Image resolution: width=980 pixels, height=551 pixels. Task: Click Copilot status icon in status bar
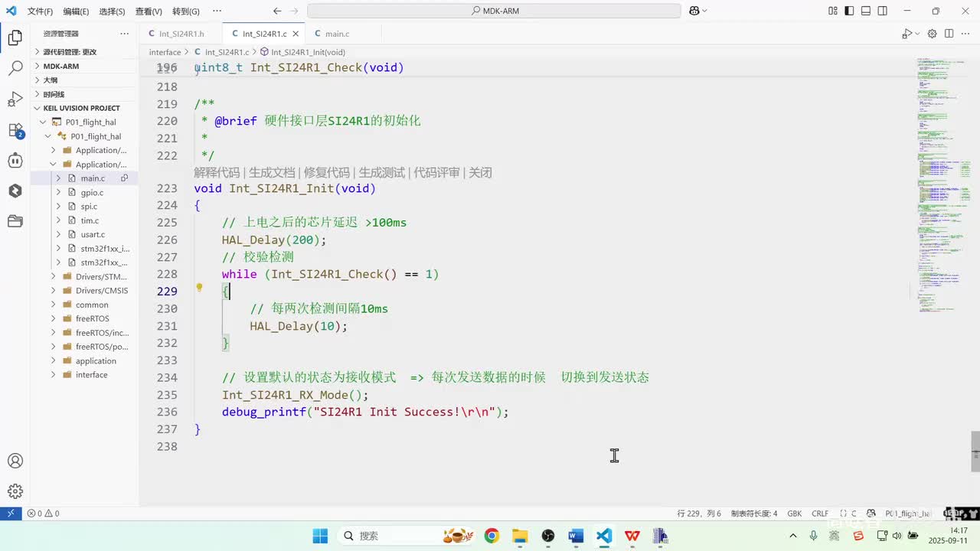[871, 514]
